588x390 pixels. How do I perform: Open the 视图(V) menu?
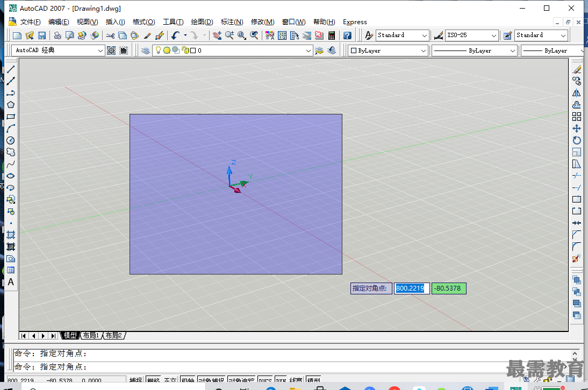(x=88, y=21)
